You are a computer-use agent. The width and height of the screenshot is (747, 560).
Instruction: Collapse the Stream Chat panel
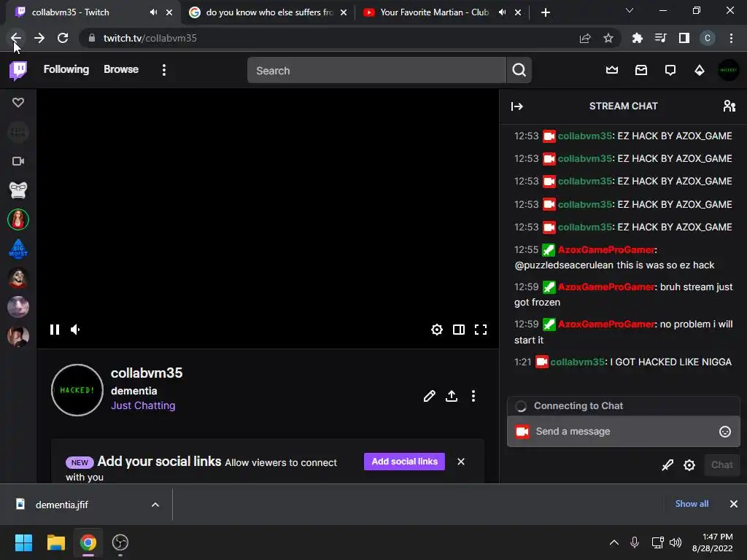517,106
